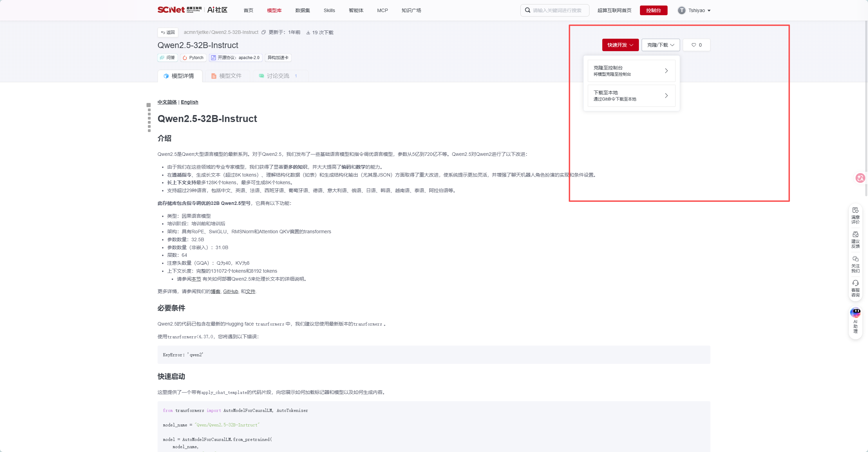Switch to the 模型文件 tab
This screenshot has height=452, width=868.
(x=226, y=76)
